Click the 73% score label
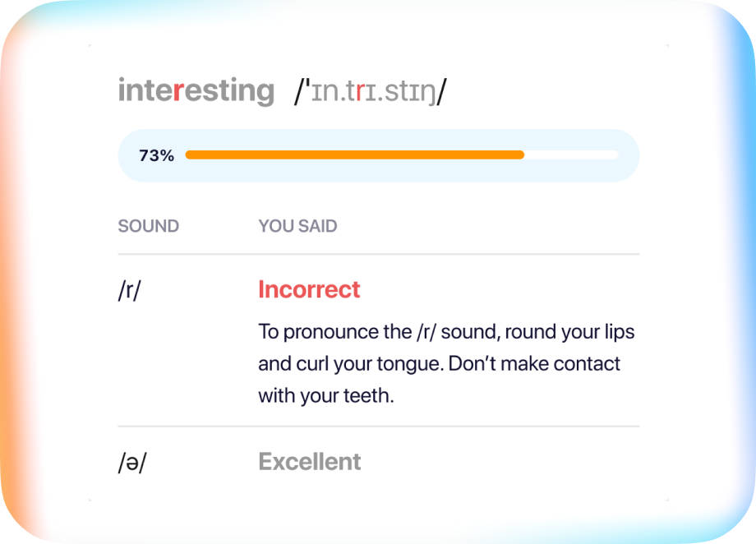This screenshot has height=544, width=756. [x=156, y=155]
